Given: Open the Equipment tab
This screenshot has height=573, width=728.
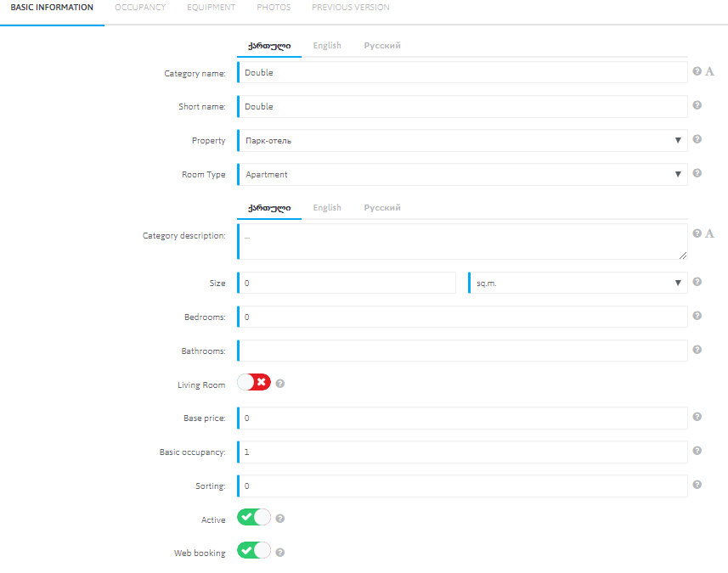Looking at the screenshot, I should pyautogui.click(x=212, y=8).
